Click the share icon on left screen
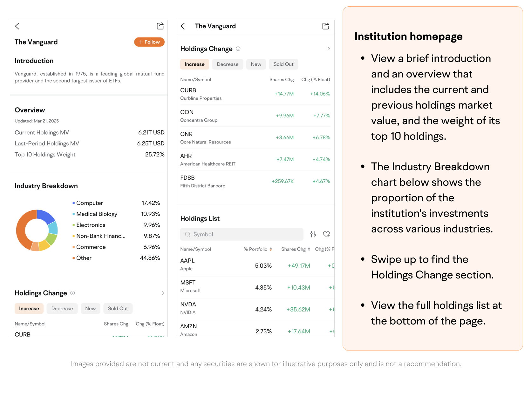 (160, 26)
